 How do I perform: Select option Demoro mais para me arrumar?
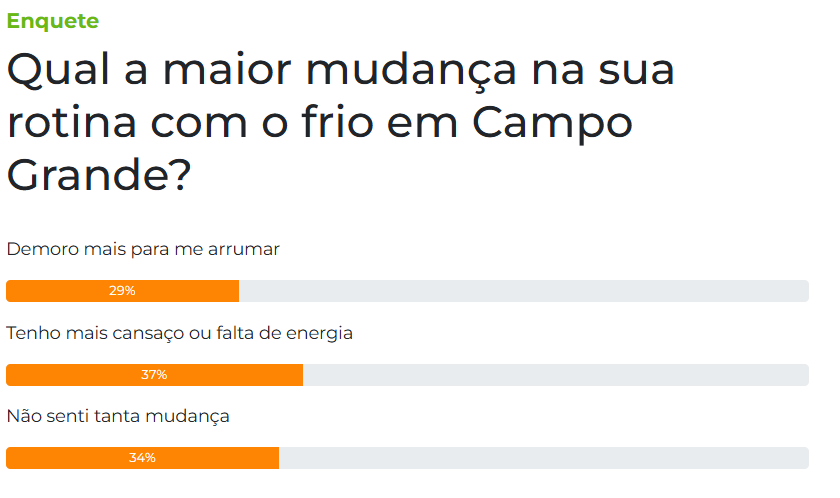coord(143,249)
